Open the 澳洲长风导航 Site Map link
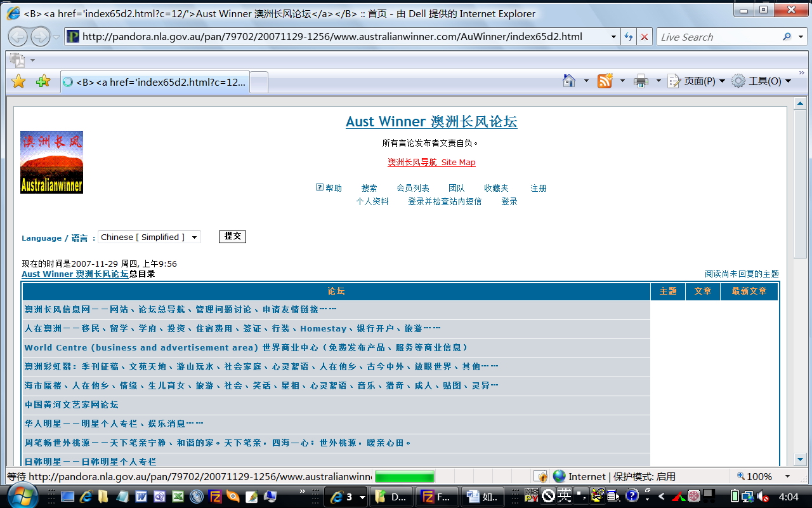This screenshot has width=812, height=508. [x=431, y=162]
